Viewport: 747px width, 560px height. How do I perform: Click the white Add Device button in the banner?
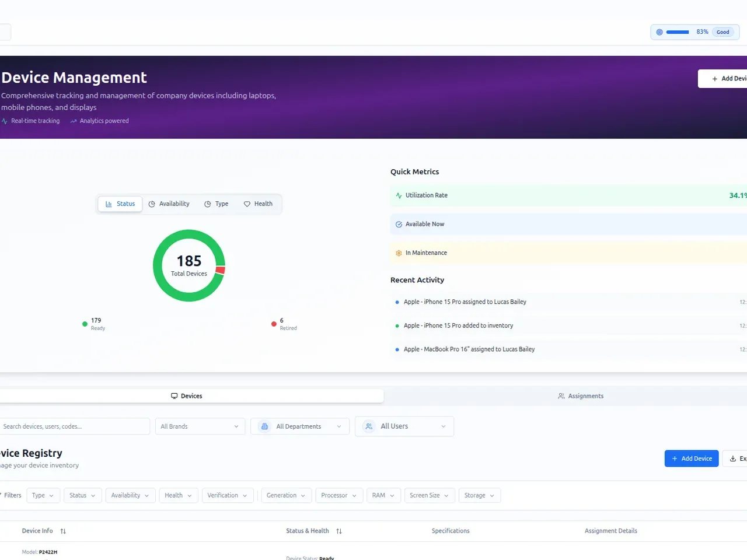click(724, 79)
